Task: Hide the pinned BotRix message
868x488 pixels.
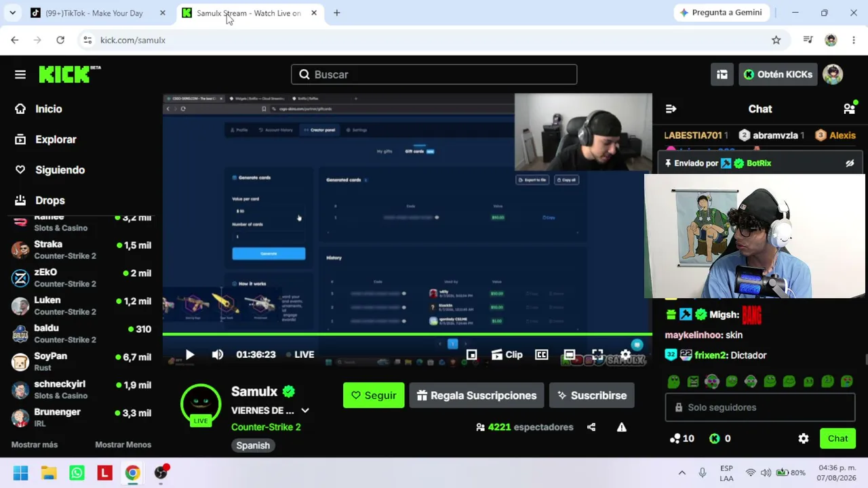Action: (850, 163)
